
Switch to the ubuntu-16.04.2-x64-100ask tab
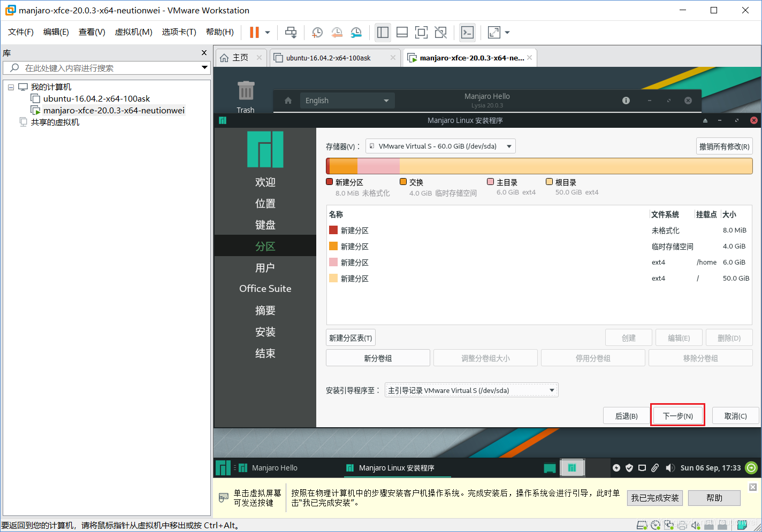(328, 58)
